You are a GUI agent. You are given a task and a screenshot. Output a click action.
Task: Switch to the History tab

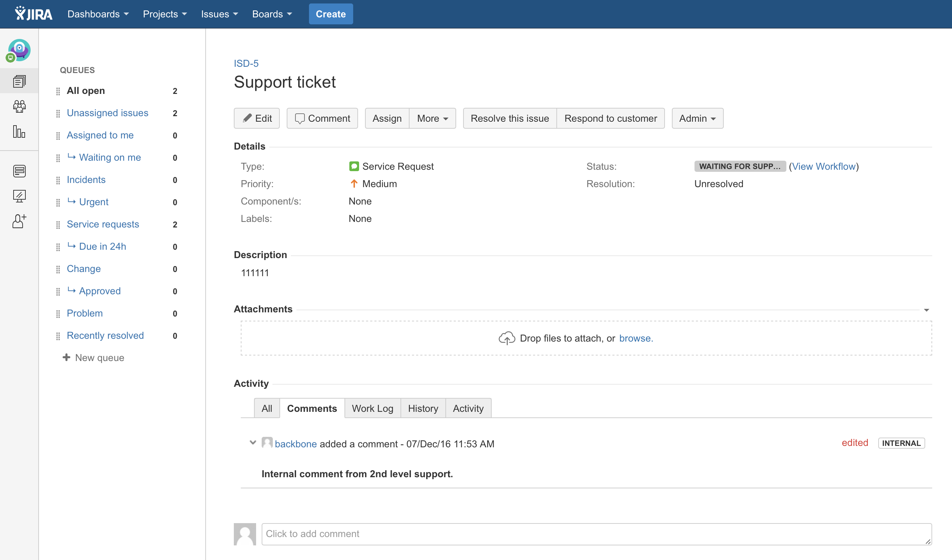pos(423,408)
